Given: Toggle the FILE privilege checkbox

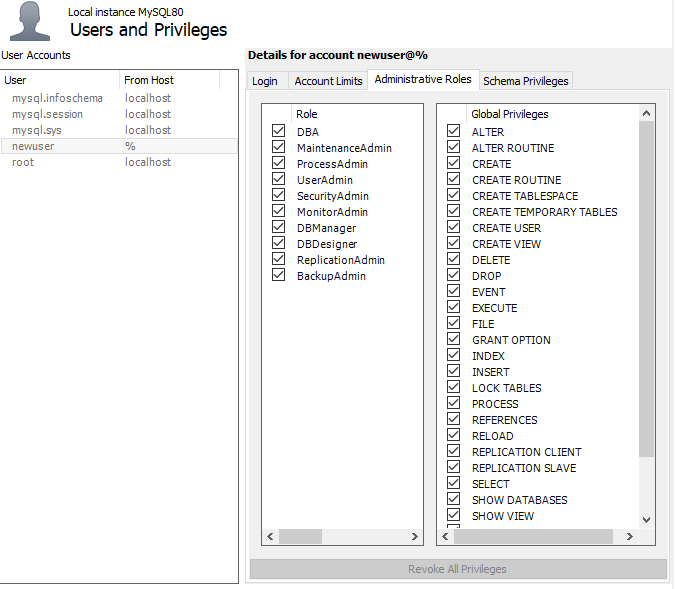Looking at the screenshot, I should coord(453,323).
